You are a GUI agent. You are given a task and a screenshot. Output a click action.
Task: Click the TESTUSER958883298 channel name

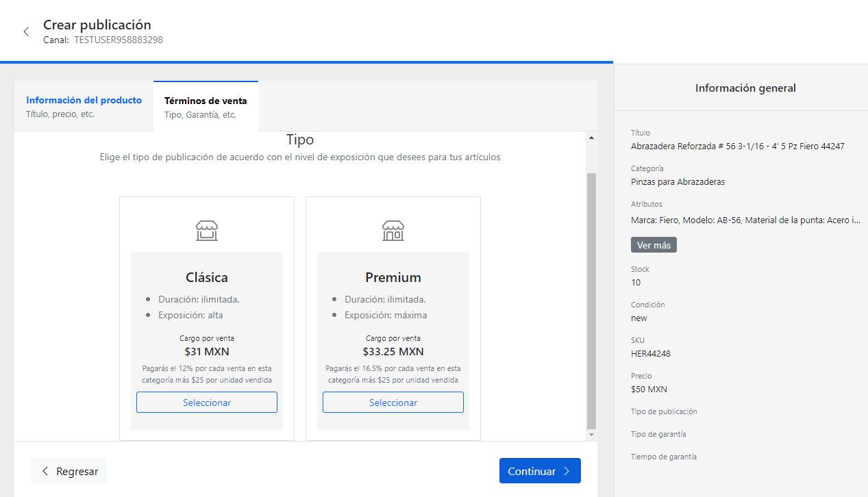click(119, 40)
